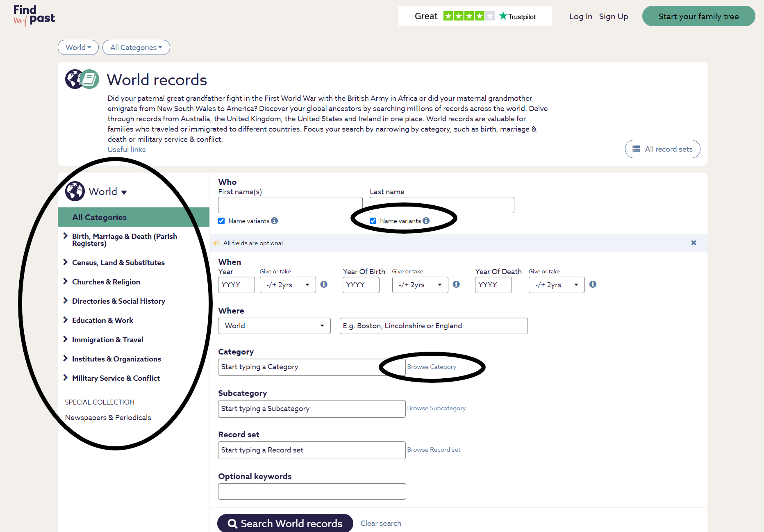Screen dimensions: 764x532
Task: Focus the Record set typing field
Action: (312, 450)
